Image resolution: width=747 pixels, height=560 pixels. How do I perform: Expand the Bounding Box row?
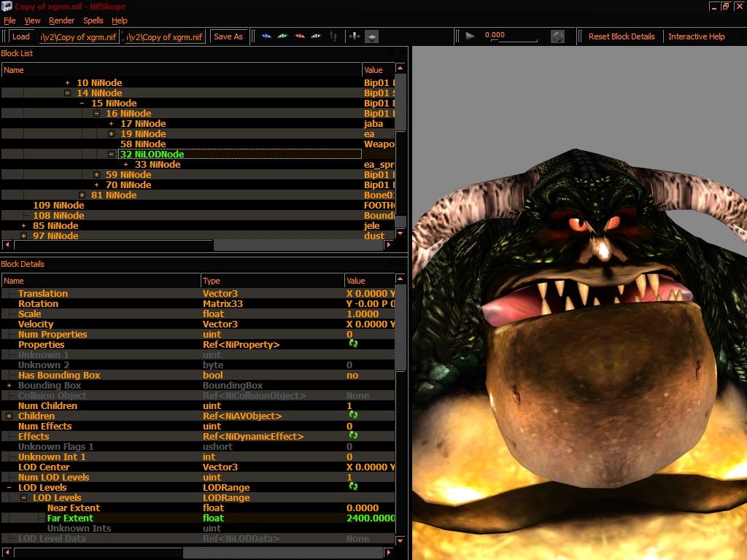9,385
